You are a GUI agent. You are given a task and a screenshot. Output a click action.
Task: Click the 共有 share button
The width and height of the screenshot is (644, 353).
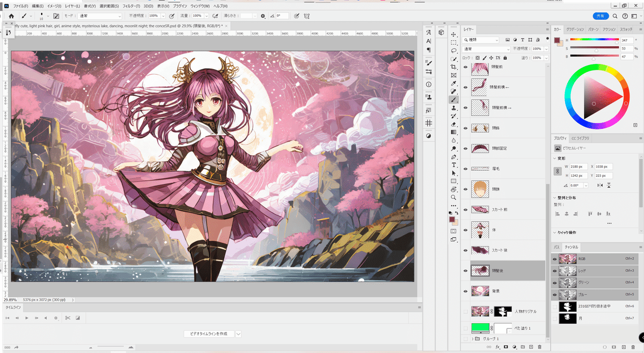coord(601,16)
